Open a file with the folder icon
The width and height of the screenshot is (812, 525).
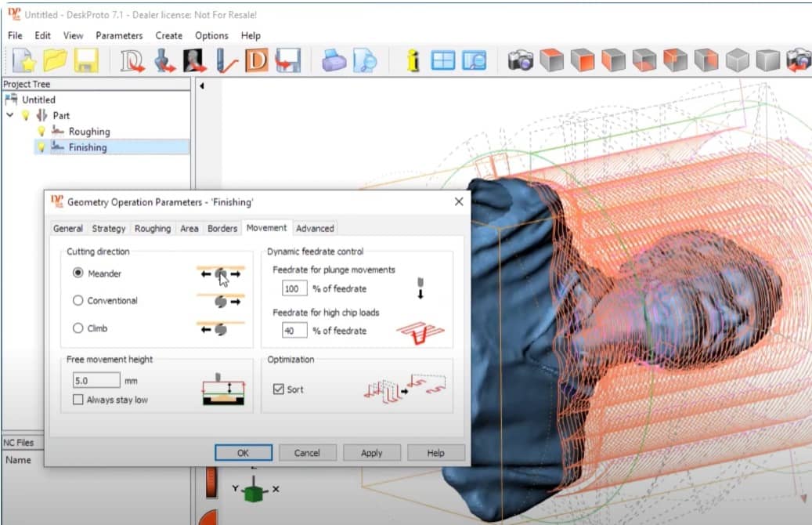pyautogui.click(x=55, y=60)
